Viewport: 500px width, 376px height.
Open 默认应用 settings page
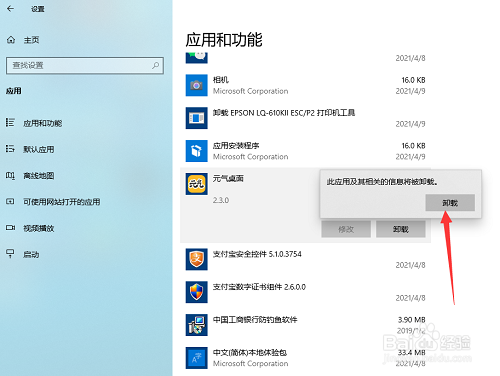point(38,149)
